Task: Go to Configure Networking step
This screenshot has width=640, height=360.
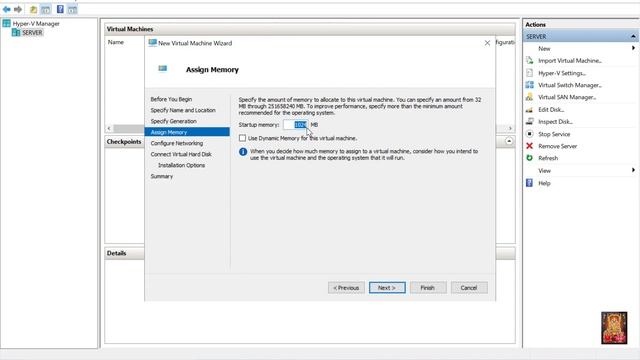Action: (x=176, y=143)
